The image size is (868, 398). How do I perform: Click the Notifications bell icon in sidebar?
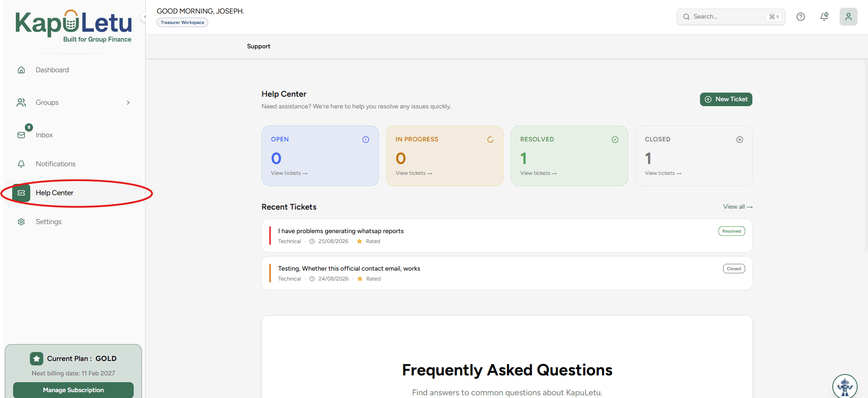[21, 164]
